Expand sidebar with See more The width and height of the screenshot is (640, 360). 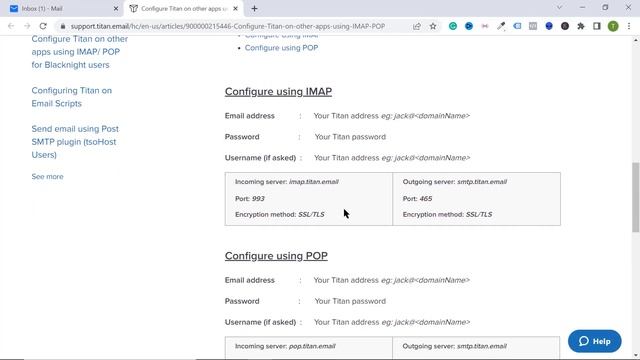point(47,177)
